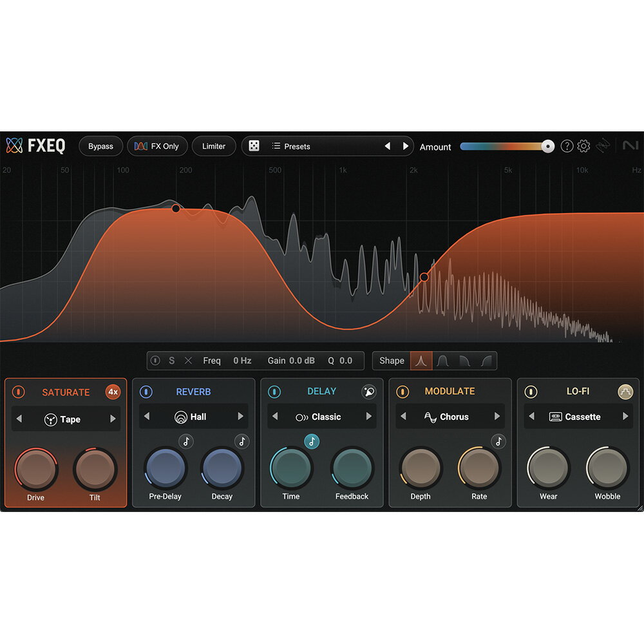Image resolution: width=644 pixels, height=644 pixels.
Task: Select the bell shape filter icon
Action: tap(421, 361)
